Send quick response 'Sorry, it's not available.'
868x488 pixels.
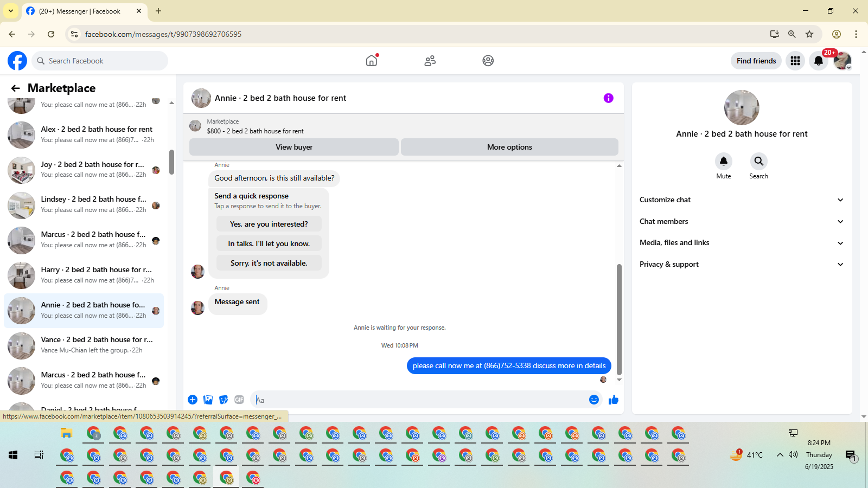click(269, 263)
